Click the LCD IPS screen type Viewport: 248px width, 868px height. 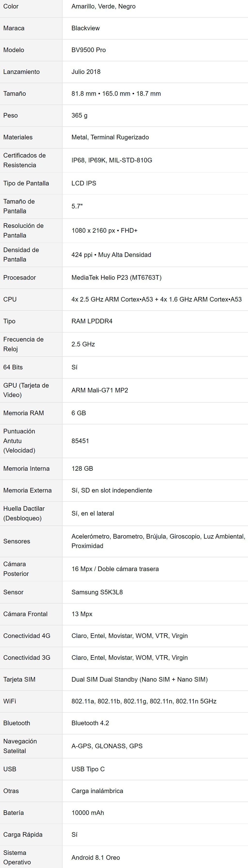(x=84, y=183)
